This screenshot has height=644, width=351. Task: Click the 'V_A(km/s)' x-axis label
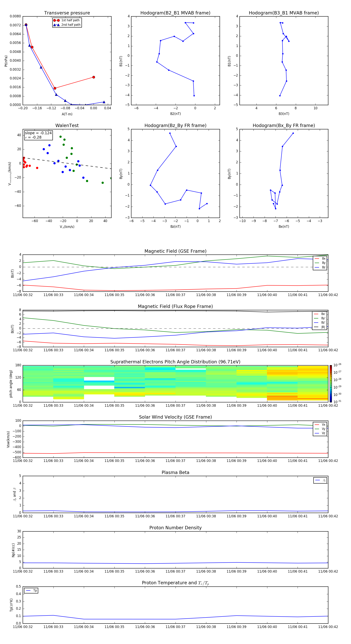tap(67, 227)
